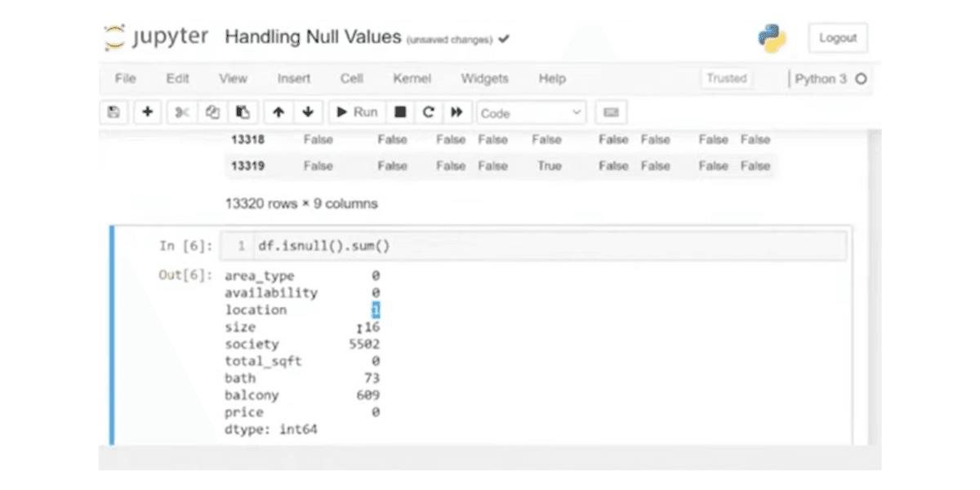Open the Insert menu
The image size is (980, 490).
294,78
